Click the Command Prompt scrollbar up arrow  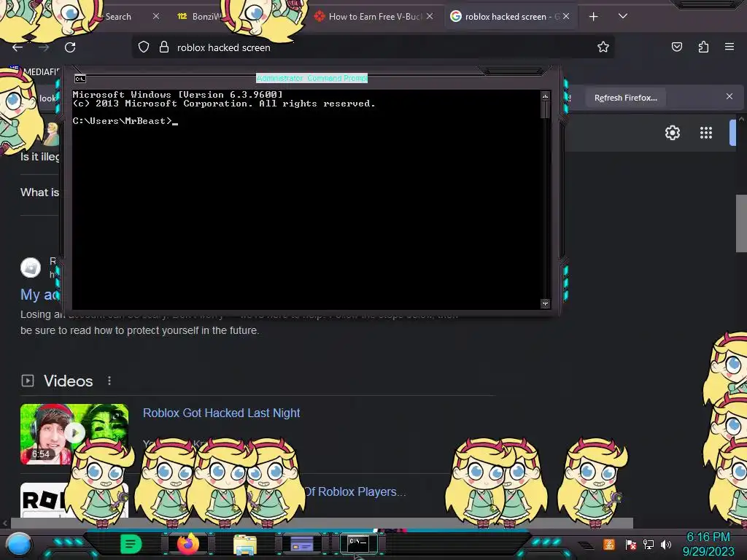tap(546, 96)
